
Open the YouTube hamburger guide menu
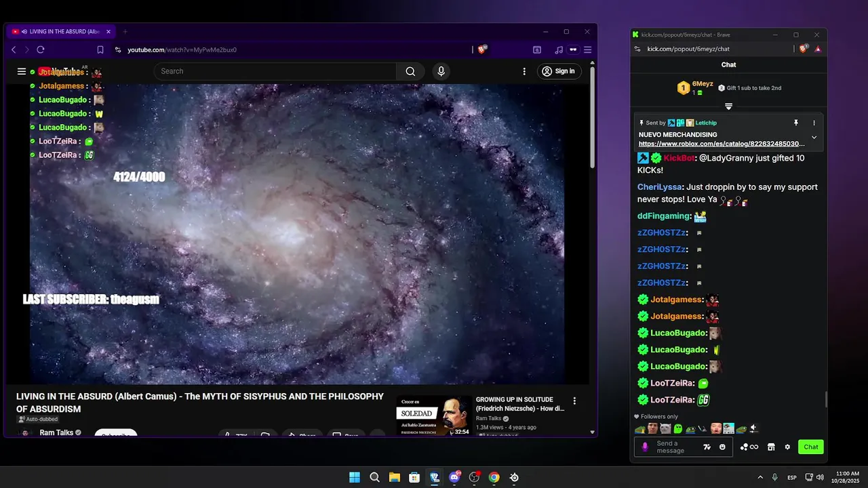(22, 71)
